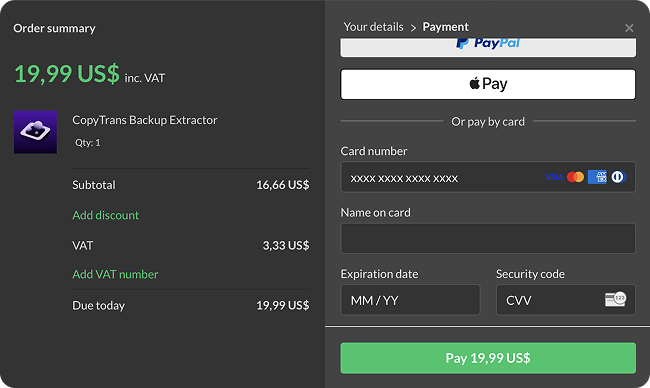This screenshot has width=650, height=388.
Task: Click the Mastercard logo
Action: pyautogui.click(x=575, y=177)
